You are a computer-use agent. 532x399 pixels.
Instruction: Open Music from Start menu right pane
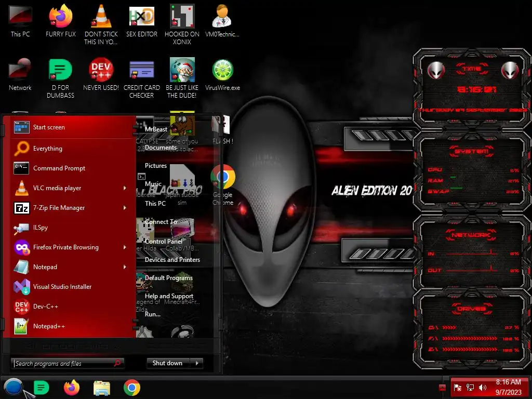click(x=153, y=184)
